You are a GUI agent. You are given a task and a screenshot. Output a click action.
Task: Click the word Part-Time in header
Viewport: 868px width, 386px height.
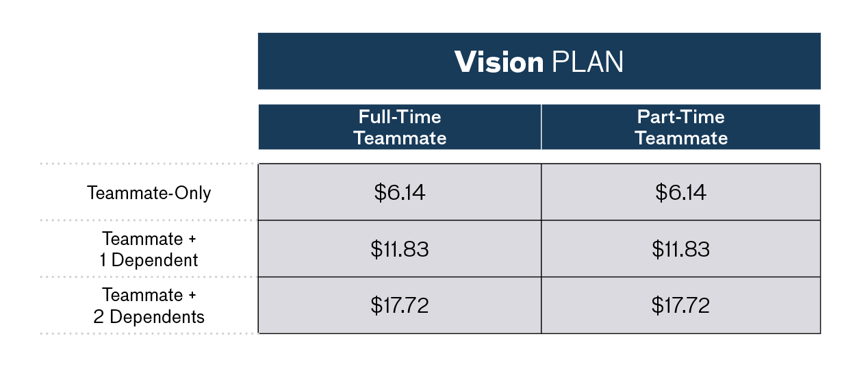[681, 117]
